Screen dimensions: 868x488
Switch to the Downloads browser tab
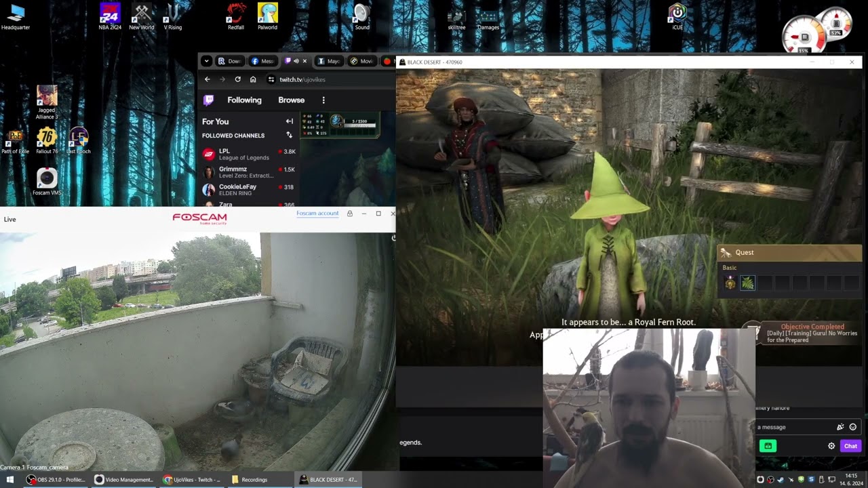[x=229, y=61]
